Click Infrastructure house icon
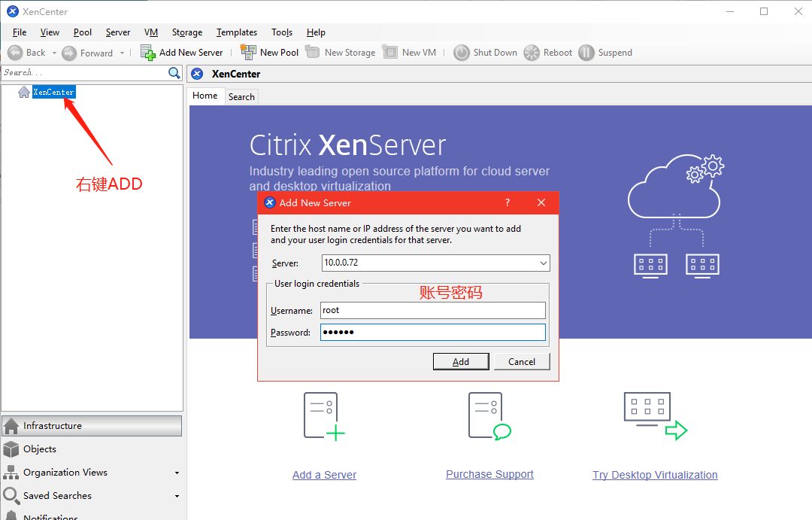 [11, 426]
